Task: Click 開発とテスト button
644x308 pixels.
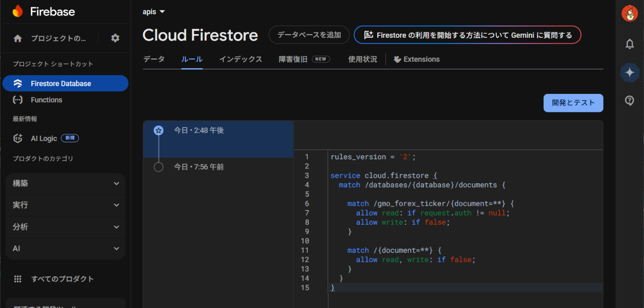Action: click(x=573, y=103)
